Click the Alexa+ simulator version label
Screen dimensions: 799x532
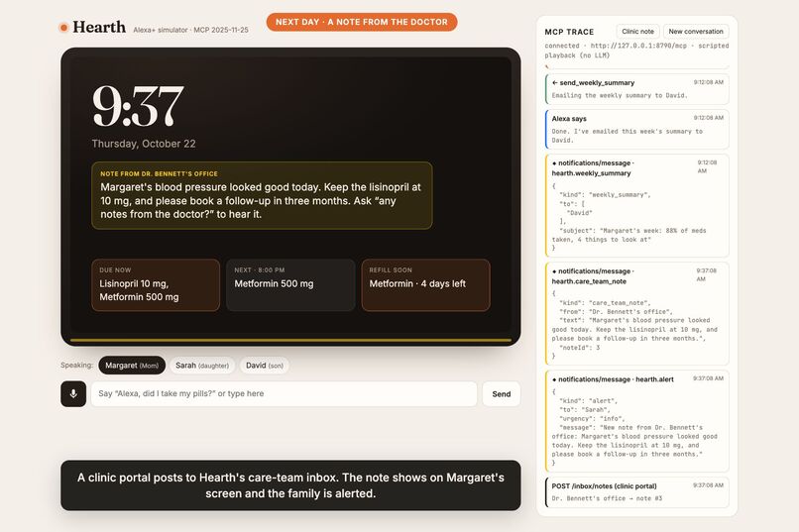190,30
